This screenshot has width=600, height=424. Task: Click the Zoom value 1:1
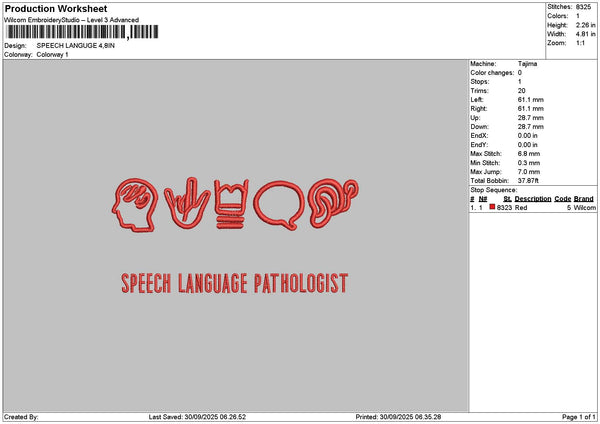580,43
